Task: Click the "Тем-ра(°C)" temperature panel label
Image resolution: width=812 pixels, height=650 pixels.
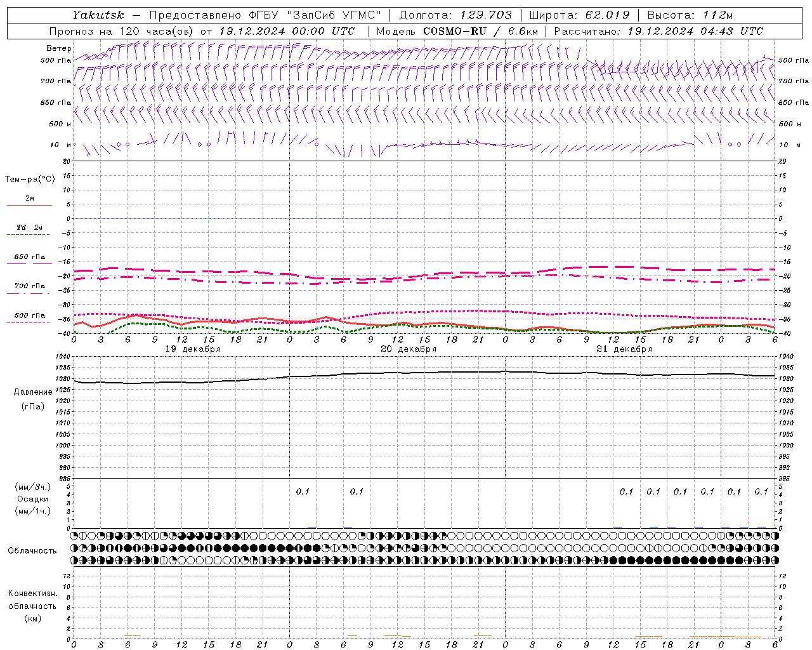Action: pos(30,180)
